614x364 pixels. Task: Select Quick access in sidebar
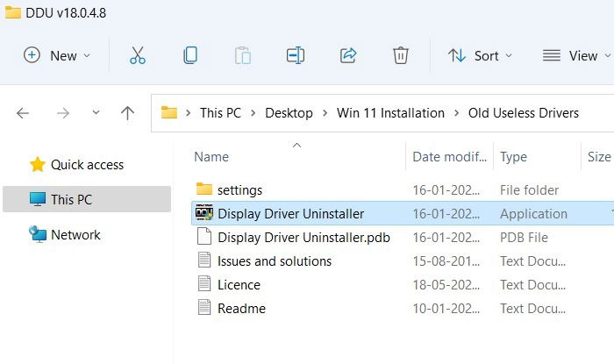point(77,165)
